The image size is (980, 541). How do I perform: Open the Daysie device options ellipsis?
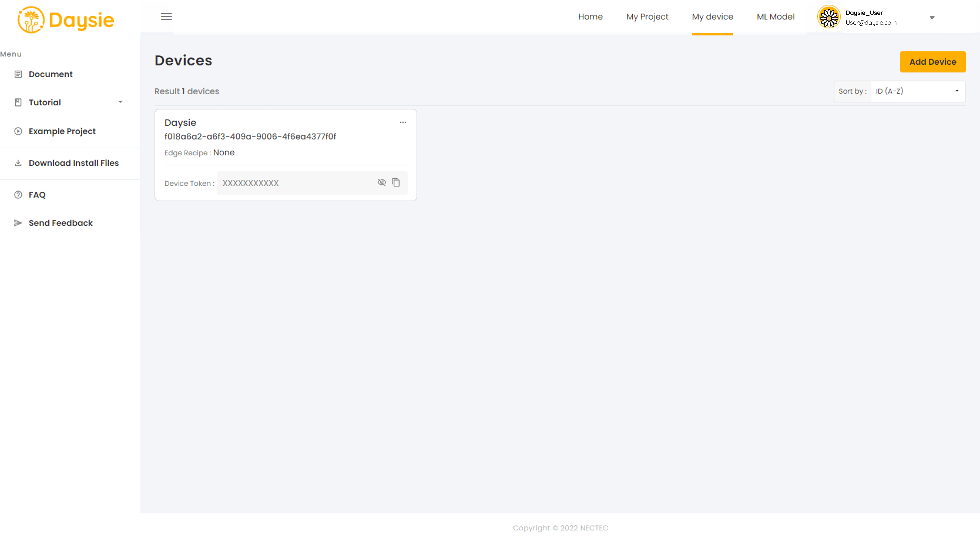coord(403,123)
